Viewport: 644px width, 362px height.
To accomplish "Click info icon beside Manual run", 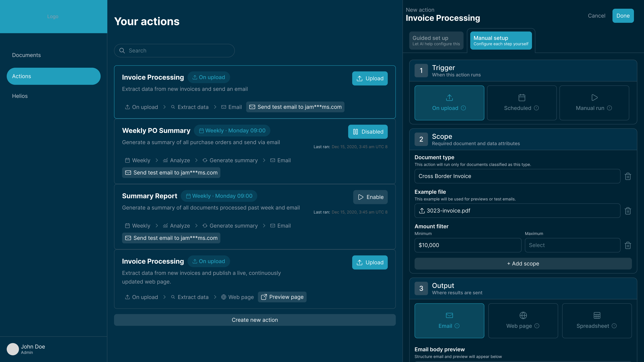I will [x=610, y=108].
